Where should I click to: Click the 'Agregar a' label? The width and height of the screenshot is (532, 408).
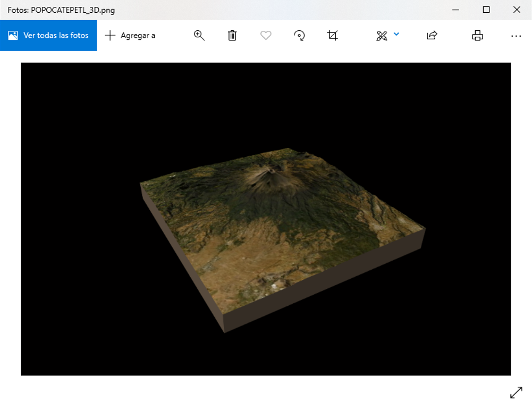[138, 36]
